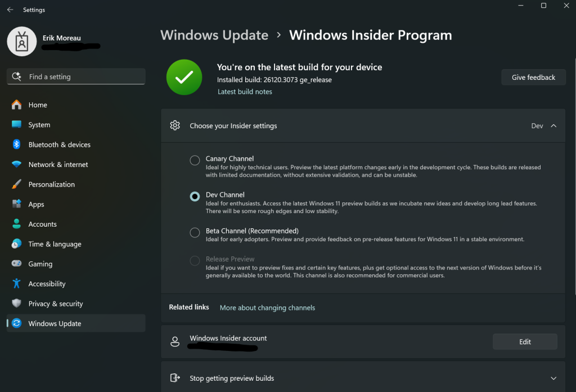The height and width of the screenshot is (392, 576).
Task: Expand Stop getting preview builds section
Action: [x=553, y=379]
